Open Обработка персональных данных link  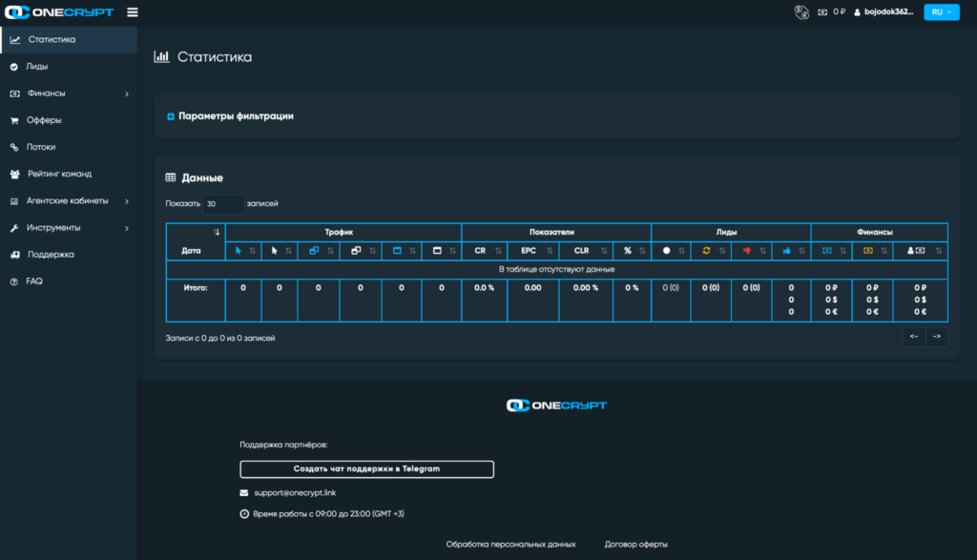pos(511,545)
